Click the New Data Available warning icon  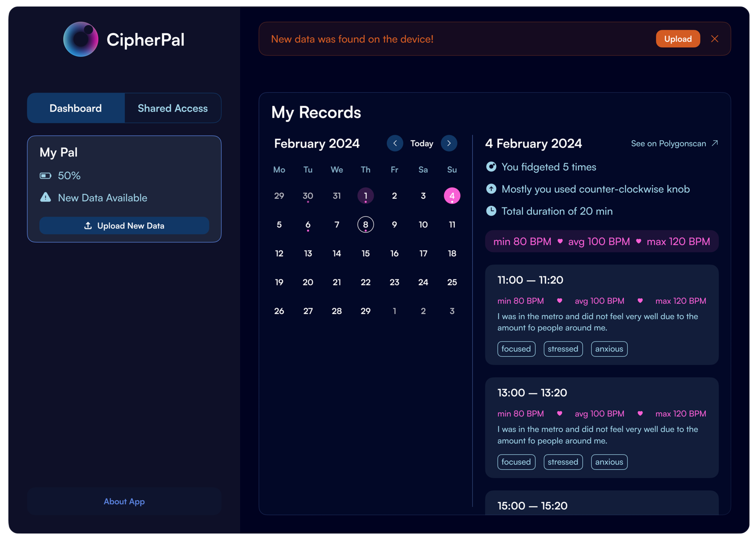[x=45, y=197]
